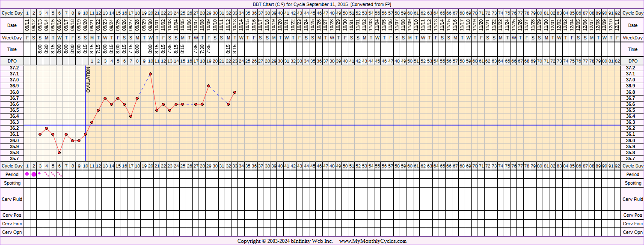Viewport: 644px width, 245px height.
Task: Select the right-side Period row label
Action: tap(632, 174)
